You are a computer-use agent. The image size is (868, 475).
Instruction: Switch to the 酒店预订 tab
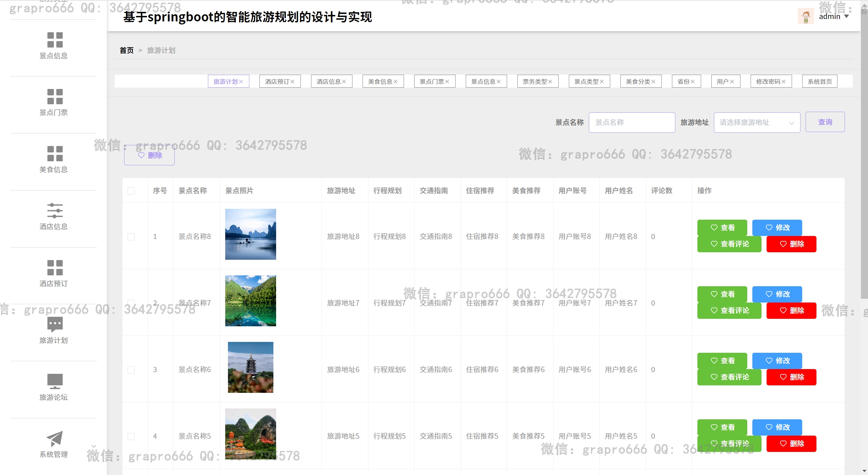(277, 81)
